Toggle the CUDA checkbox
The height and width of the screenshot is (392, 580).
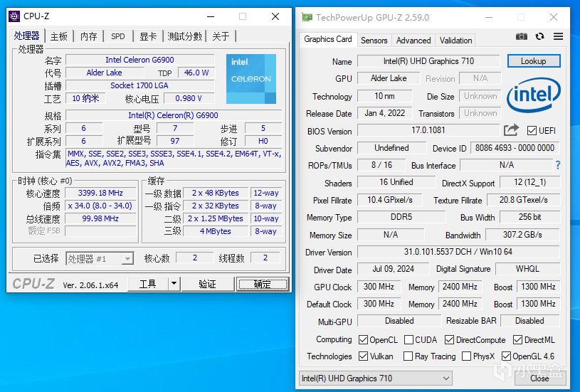tap(408, 339)
